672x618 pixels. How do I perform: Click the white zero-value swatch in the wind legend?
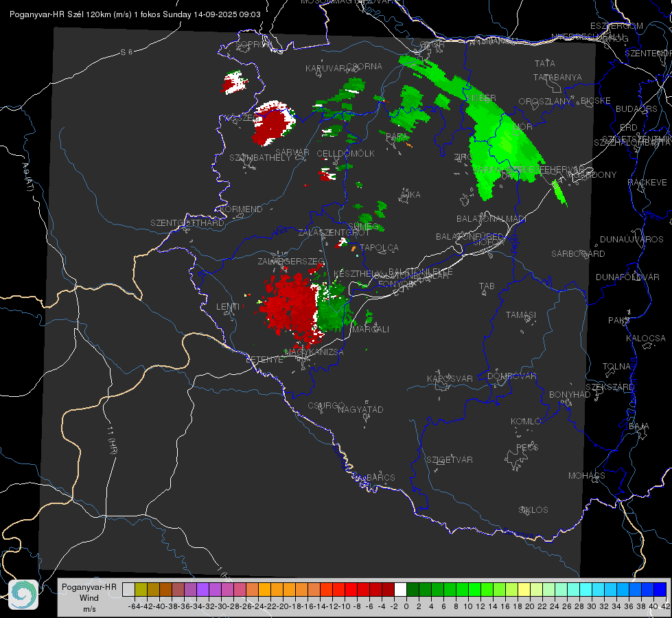click(x=400, y=589)
